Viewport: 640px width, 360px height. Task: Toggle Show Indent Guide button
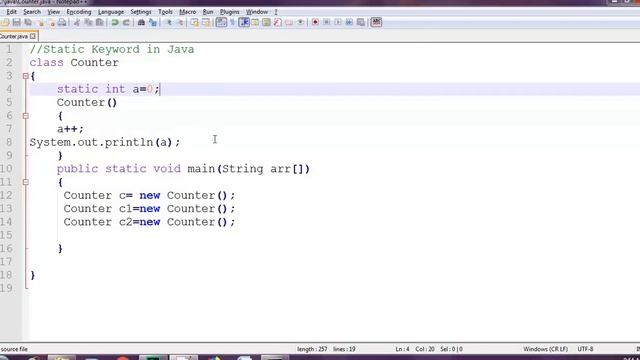coord(244,22)
